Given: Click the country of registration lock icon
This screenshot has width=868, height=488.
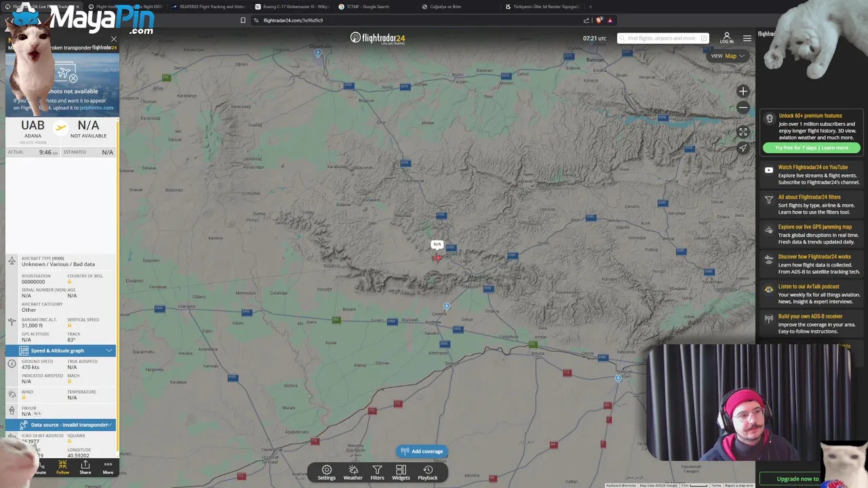Looking at the screenshot, I should click(x=69, y=281).
